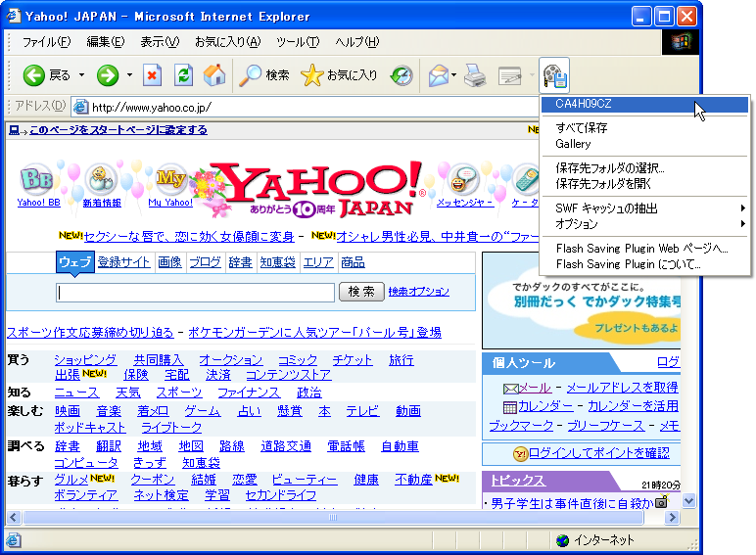Open the ニュース link
This screenshot has width=756, height=555.
76,393
